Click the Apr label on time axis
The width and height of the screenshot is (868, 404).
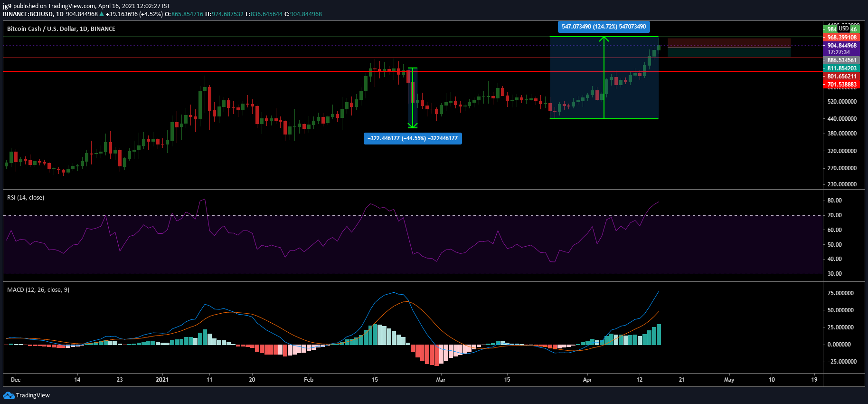(587, 380)
